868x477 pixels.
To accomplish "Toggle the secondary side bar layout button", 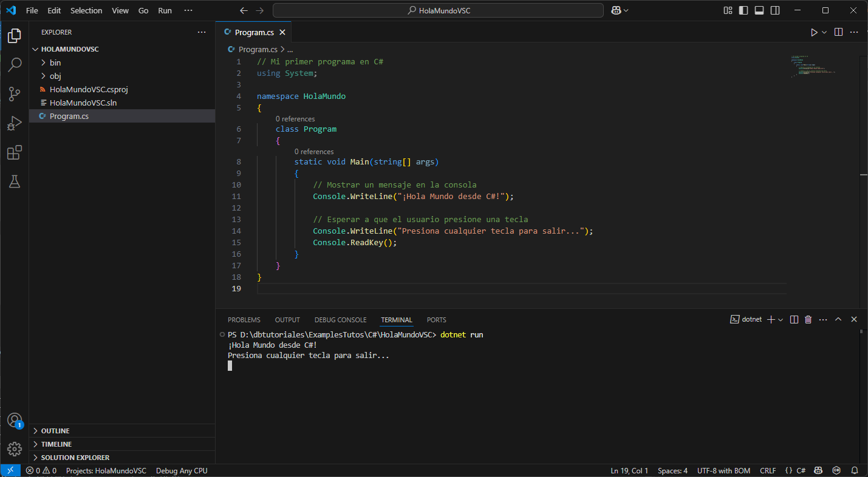I will [x=775, y=10].
